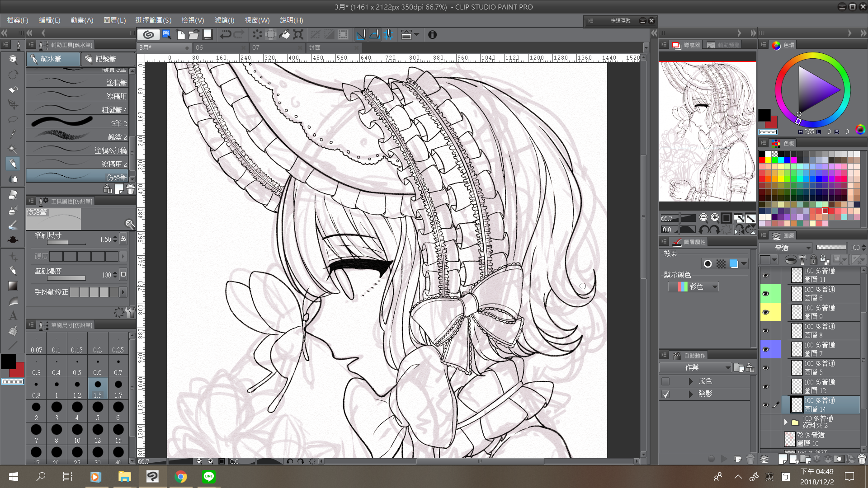Create a new canvas via toolbar icon

click(180, 34)
